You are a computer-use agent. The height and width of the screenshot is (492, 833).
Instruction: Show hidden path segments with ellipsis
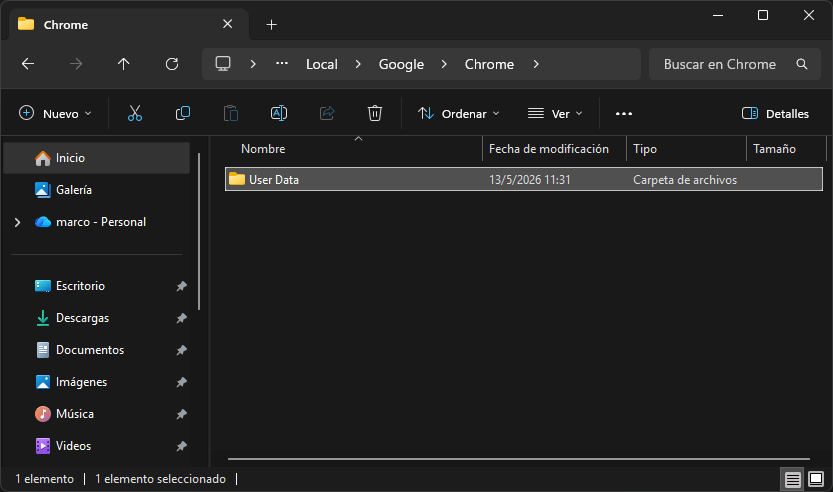point(282,64)
